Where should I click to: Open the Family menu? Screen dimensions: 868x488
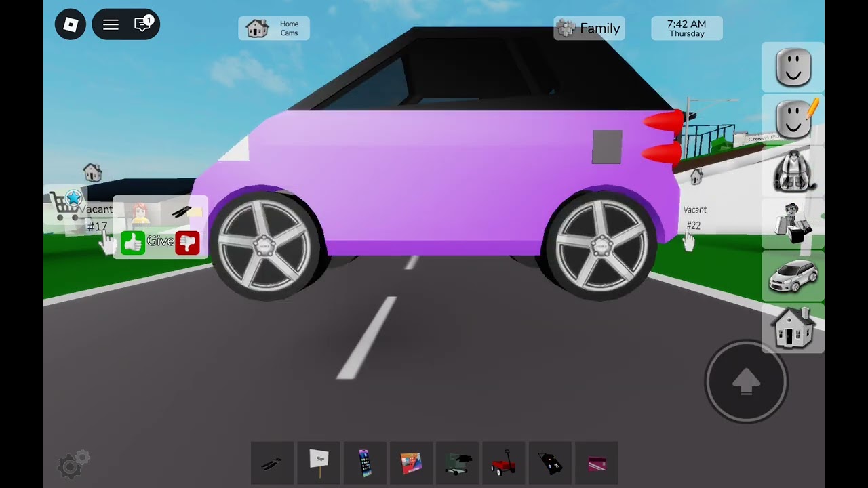pos(589,28)
